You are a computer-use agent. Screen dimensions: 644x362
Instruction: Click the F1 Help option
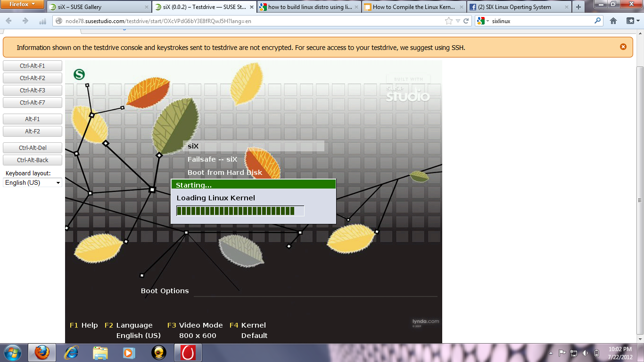[x=83, y=325]
